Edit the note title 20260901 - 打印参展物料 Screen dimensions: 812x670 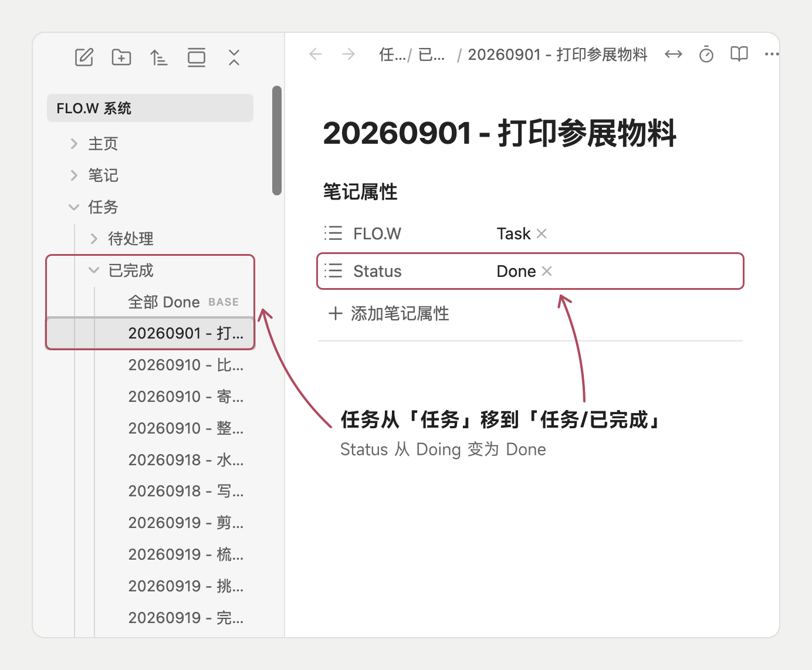[499, 133]
